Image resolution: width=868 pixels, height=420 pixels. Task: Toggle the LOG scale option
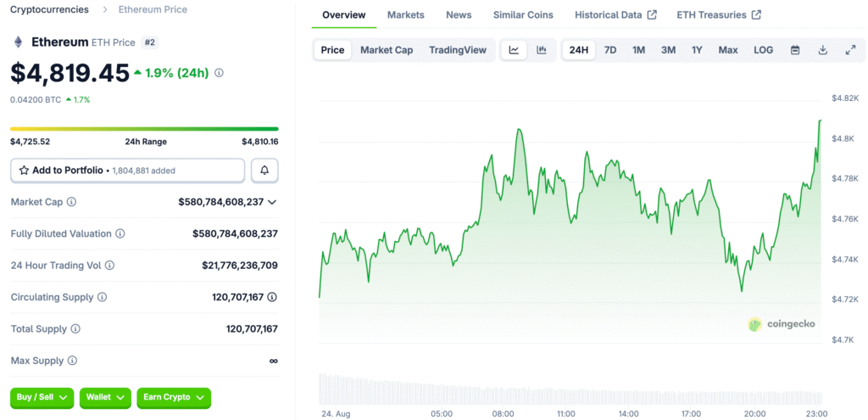(x=764, y=50)
